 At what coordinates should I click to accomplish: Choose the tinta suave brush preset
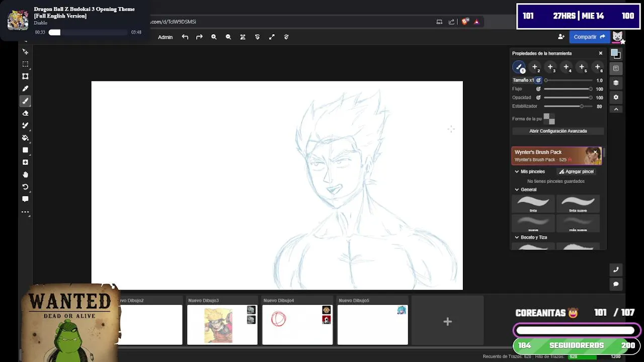click(x=578, y=204)
